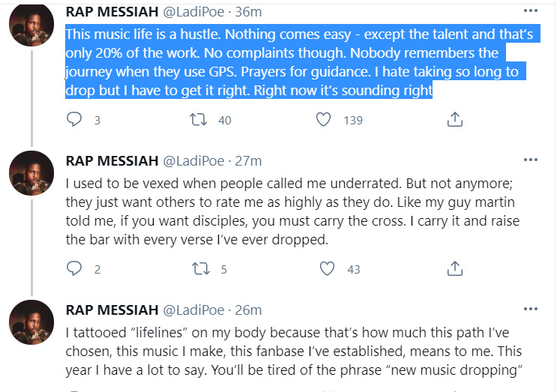
Task: Click the avatar beside the "underrated" tweet
Action: 31,176
